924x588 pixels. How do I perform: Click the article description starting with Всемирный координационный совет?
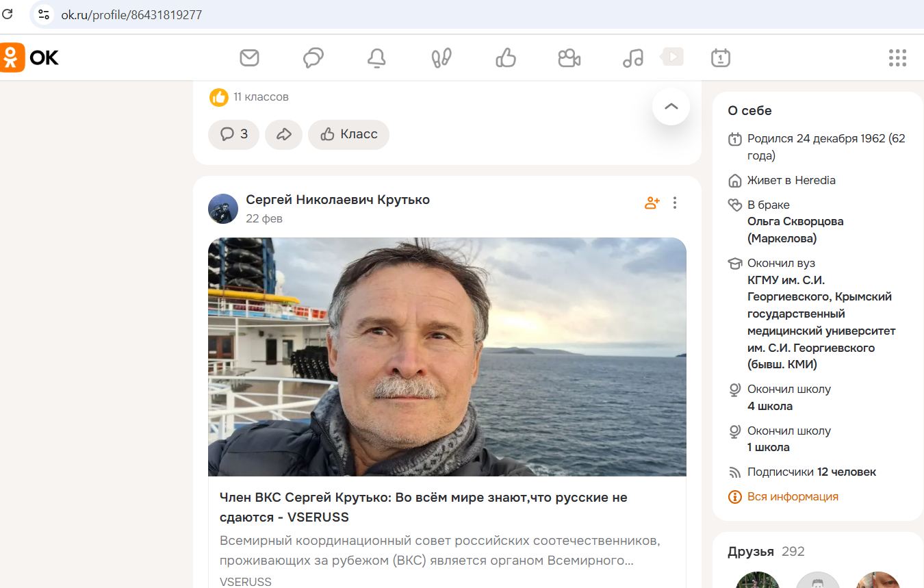(x=440, y=550)
